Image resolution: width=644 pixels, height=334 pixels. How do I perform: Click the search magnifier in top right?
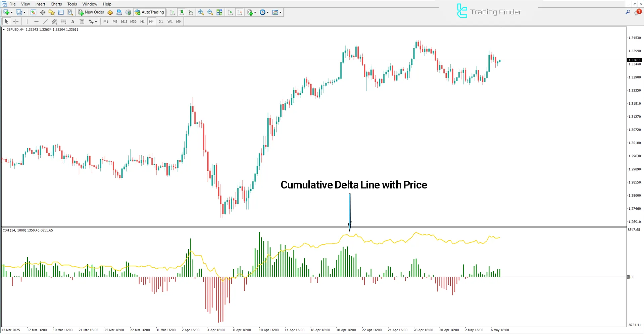pos(628,12)
